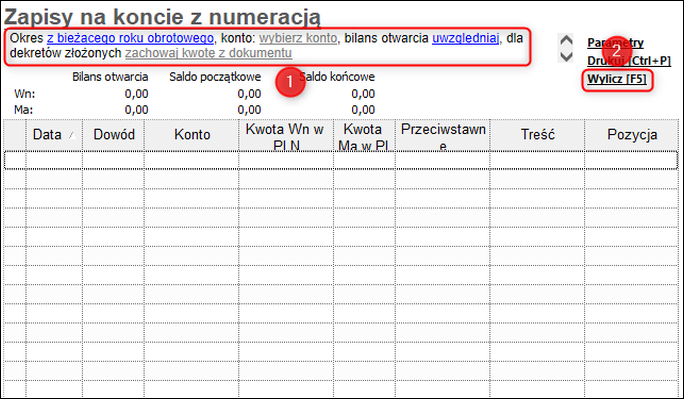Open the 'z bieżącego roku obrotowego' period link
This screenshot has width=684, height=399.
coord(130,38)
